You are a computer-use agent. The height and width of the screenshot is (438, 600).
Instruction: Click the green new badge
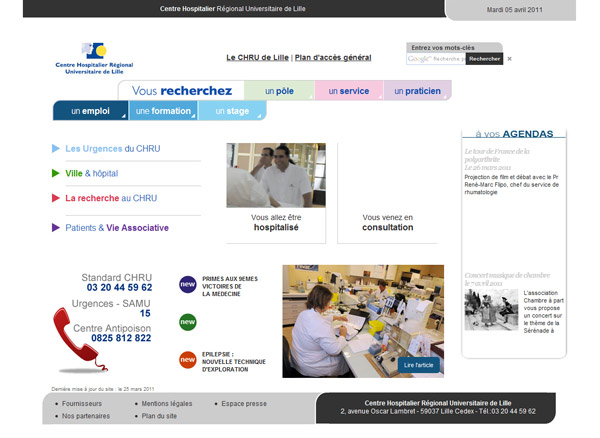click(x=187, y=322)
